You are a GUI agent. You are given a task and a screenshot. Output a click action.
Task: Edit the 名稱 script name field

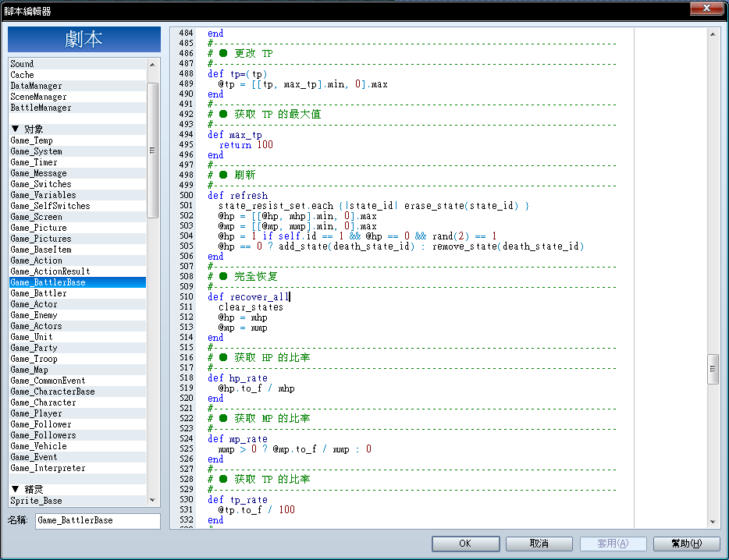coord(98,520)
